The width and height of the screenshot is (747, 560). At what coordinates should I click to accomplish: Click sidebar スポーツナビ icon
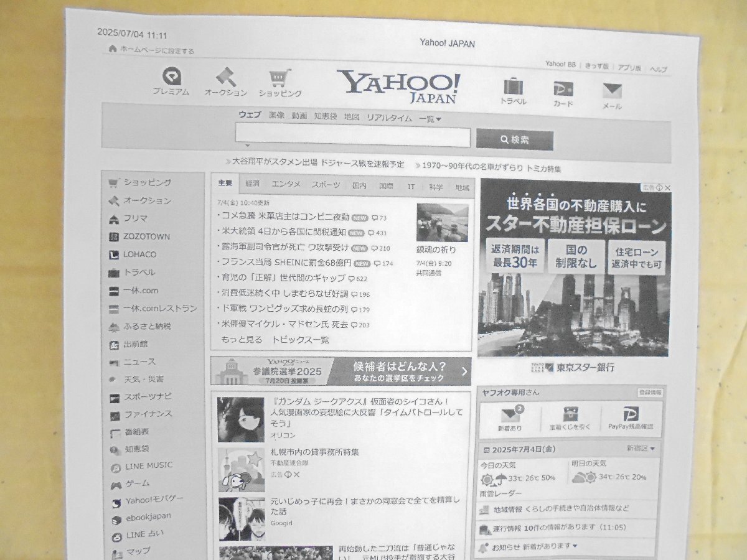115,398
